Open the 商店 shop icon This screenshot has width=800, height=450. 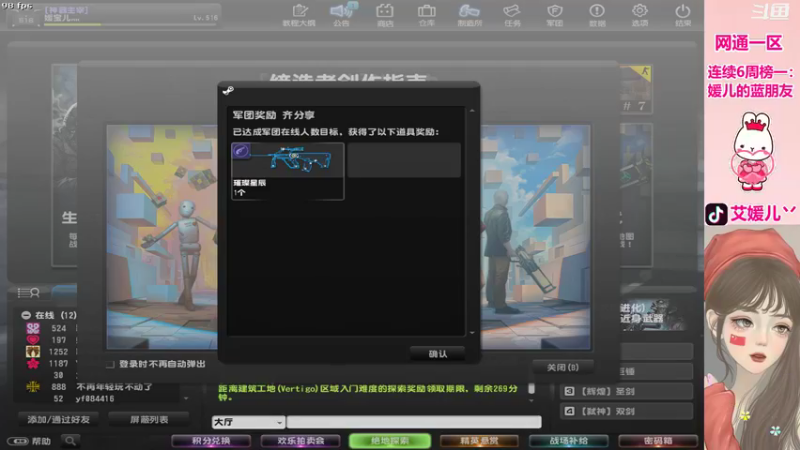click(385, 15)
